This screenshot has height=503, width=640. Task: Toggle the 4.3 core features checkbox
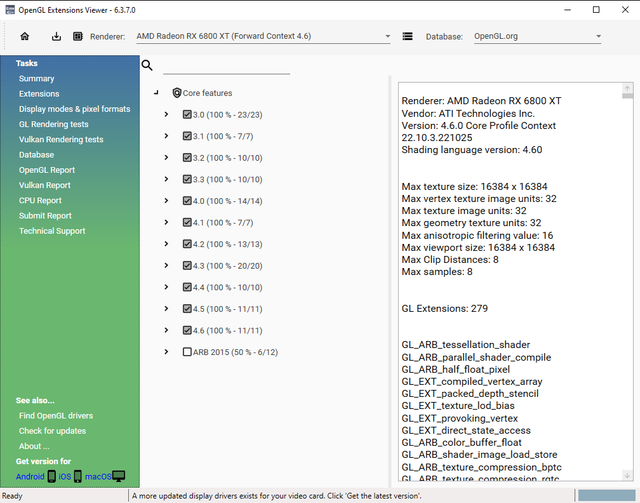point(187,266)
